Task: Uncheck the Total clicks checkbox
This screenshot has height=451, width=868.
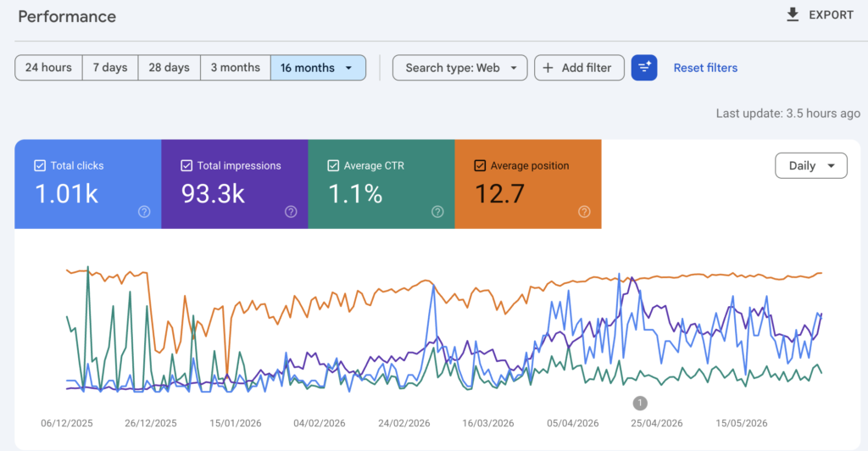Action: coord(40,165)
